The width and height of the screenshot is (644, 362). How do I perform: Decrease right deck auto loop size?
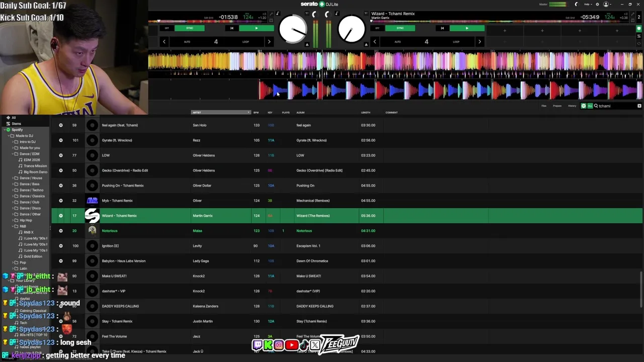pos(375,42)
